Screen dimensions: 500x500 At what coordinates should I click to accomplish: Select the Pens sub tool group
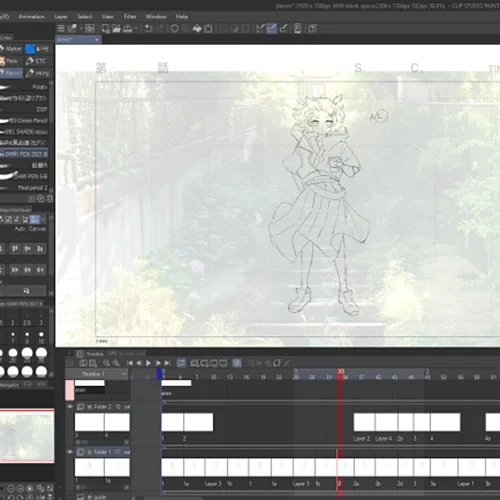click(10, 61)
